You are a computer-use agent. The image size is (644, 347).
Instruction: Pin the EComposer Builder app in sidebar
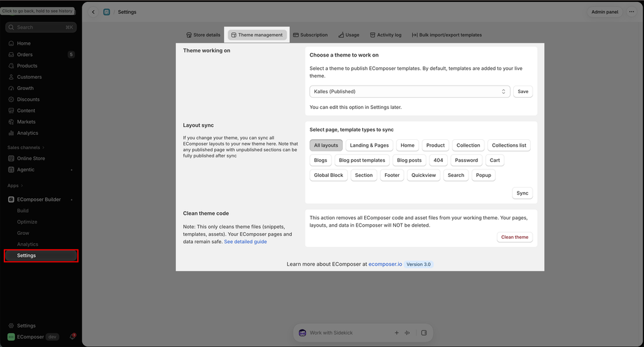coord(72,200)
